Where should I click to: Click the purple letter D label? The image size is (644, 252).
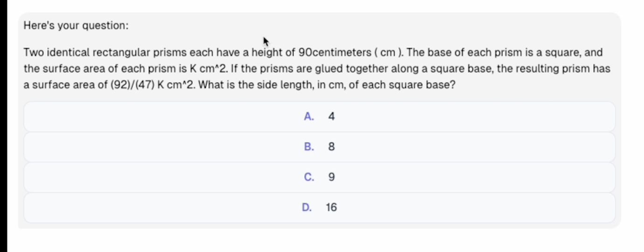pos(307,208)
